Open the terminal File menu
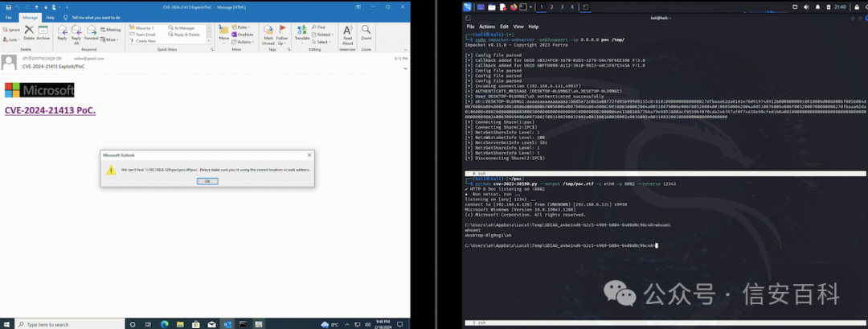The height and width of the screenshot is (329, 868). click(x=470, y=27)
